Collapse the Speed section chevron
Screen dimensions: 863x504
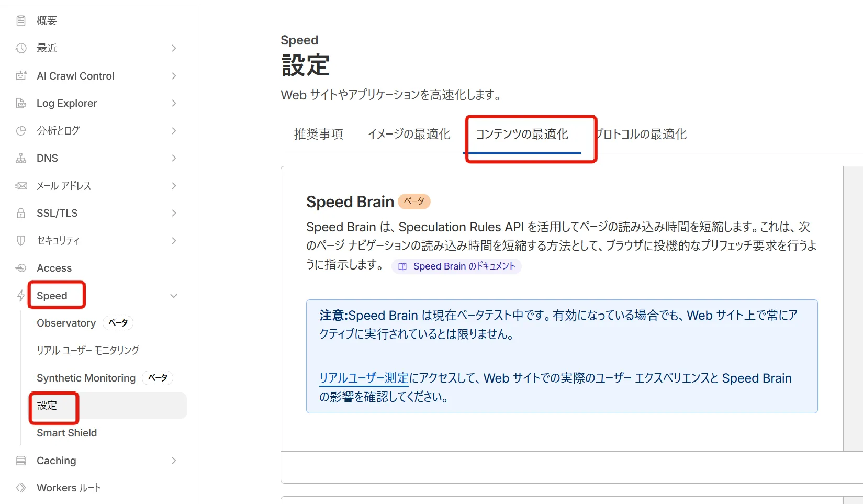tap(174, 296)
